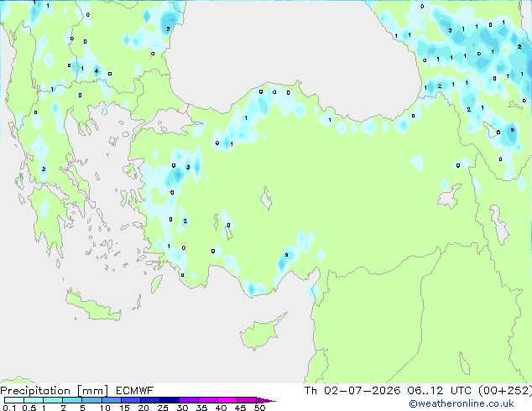
Task: Click the island of Rhodes
Action: pyautogui.click(x=156, y=284)
